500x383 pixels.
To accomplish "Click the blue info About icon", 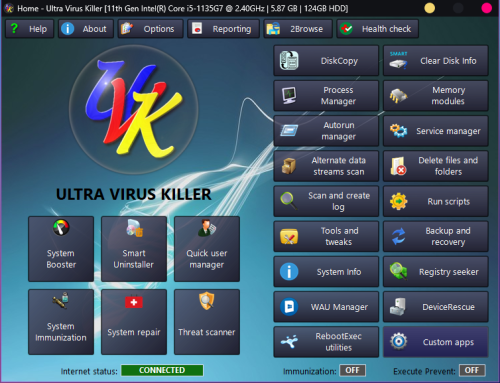I will 67,29.
